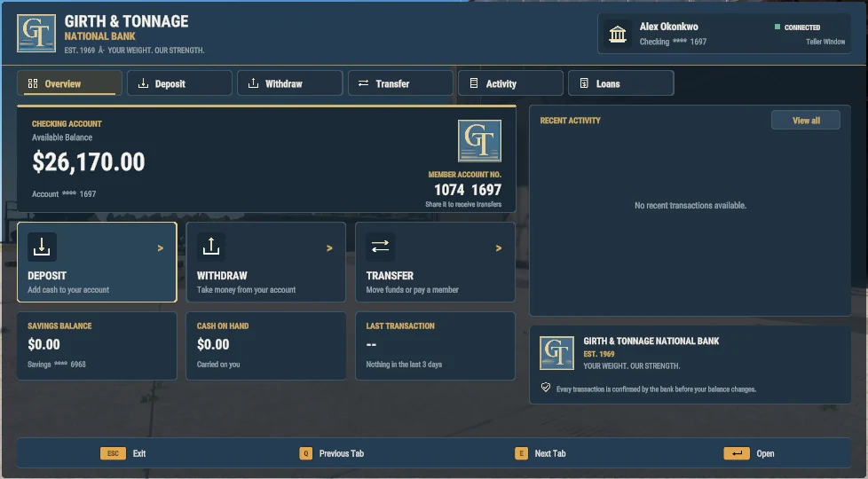
Task: Click the Deposit card download icon
Action: [x=42, y=247]
